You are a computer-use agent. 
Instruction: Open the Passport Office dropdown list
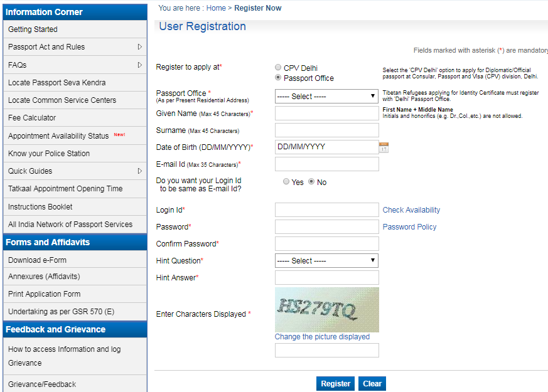pyautogui.click(x=326, y=97)
